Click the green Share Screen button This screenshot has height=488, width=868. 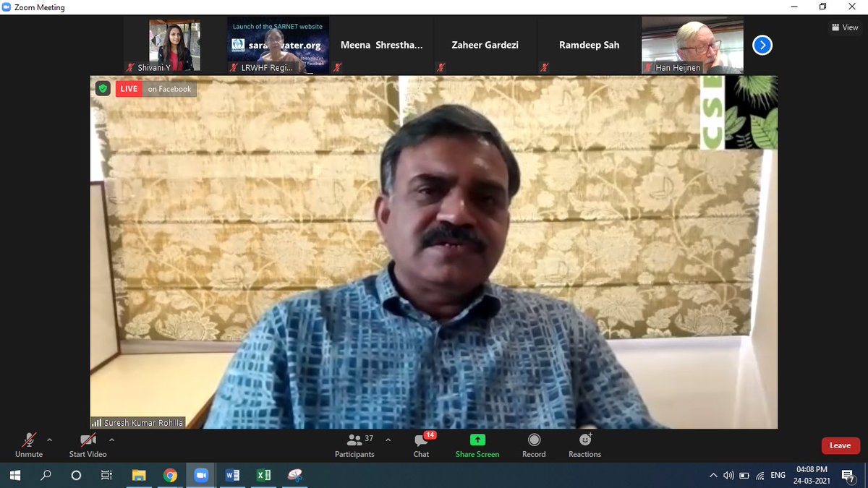477,445
